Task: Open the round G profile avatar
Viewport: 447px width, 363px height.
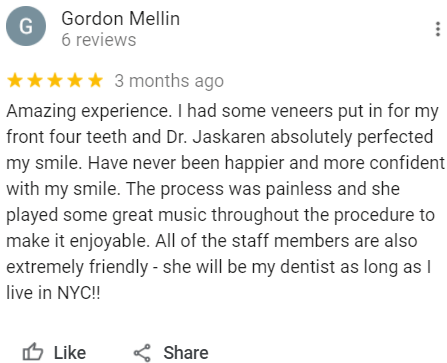Action: 26,26
